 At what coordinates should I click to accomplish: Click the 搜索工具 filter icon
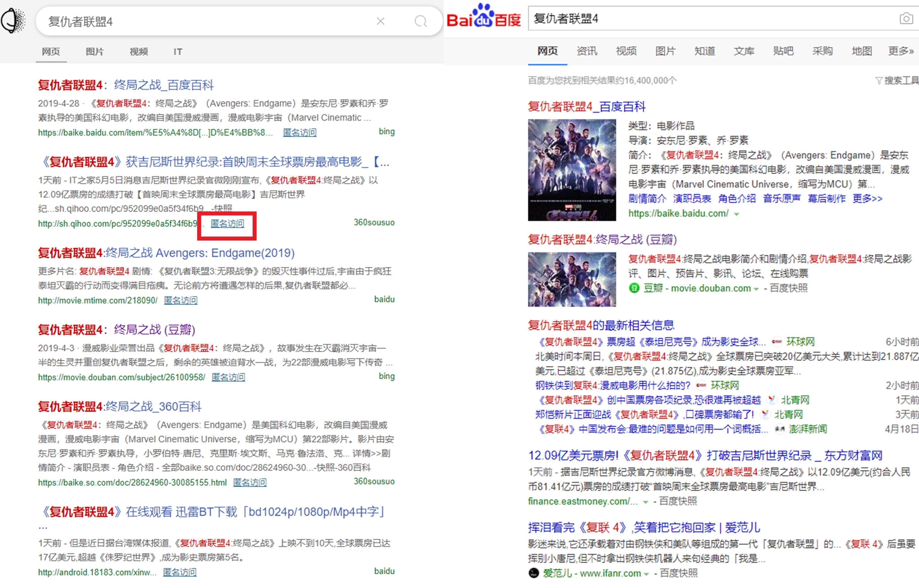pyautogui.click(x=879, y=81)
